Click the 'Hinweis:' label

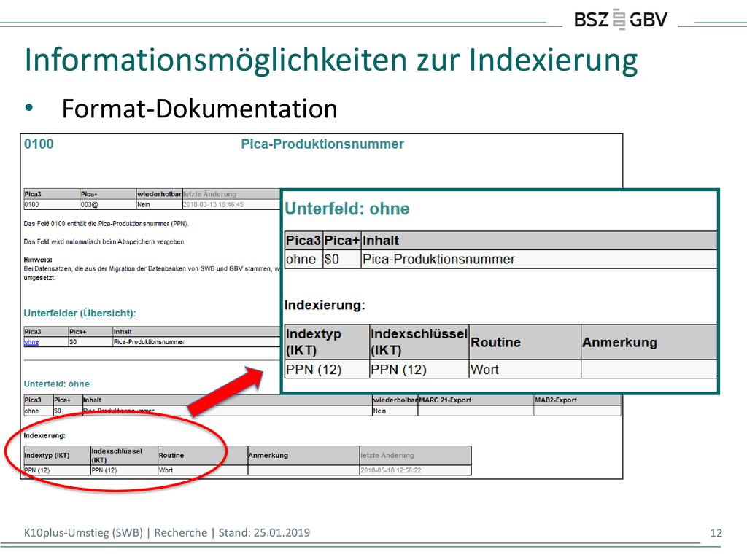click(x=38, y=260)
